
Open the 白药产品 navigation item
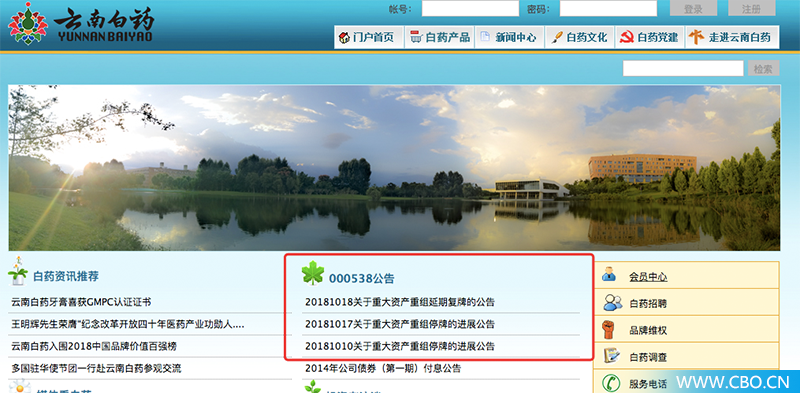[x=440, y=37]
